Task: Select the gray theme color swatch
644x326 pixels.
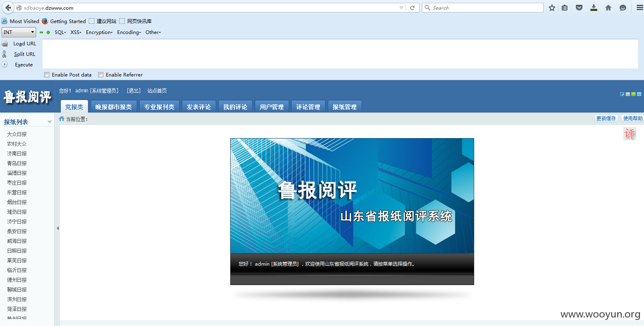Action: pos(628,94)
